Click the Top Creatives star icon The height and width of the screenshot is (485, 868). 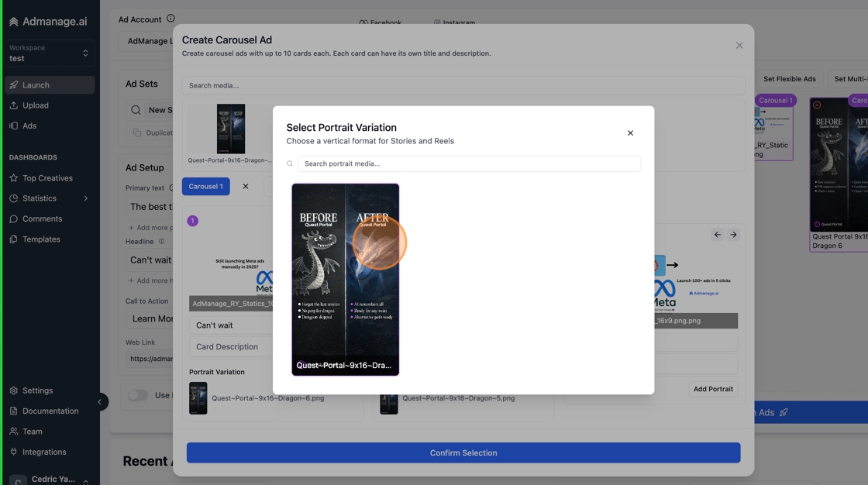(14, 177)
